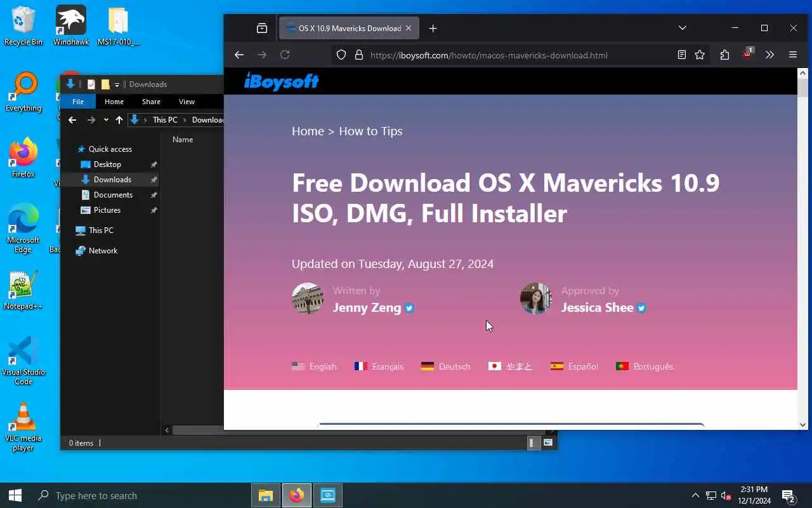Image resolution: width=812 pixels, height=508 pixels.
Task: Open author Jenny Zeng's profile link
Action: pos(367,307)
